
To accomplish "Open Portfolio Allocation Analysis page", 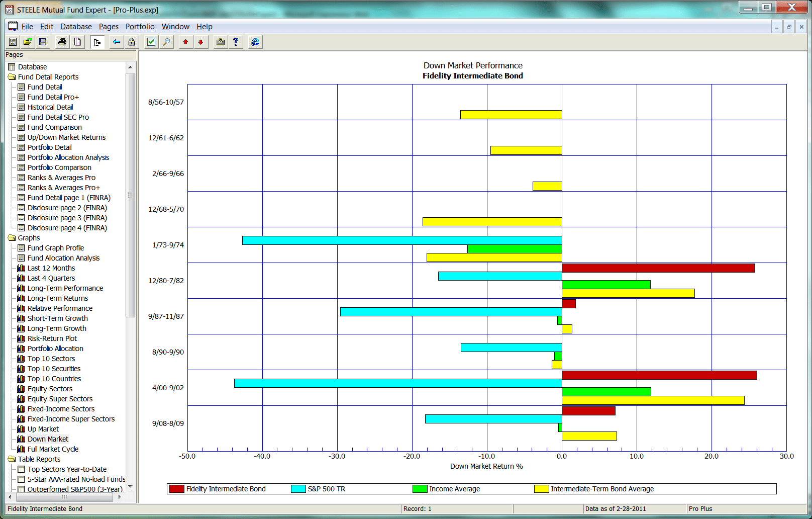I will click(x=68, y=157).
